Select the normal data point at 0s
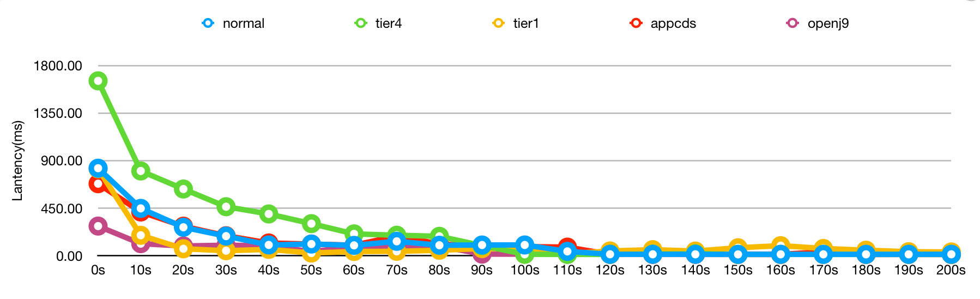The width and height of the screenshot is (980, 299). coord(98,168)
